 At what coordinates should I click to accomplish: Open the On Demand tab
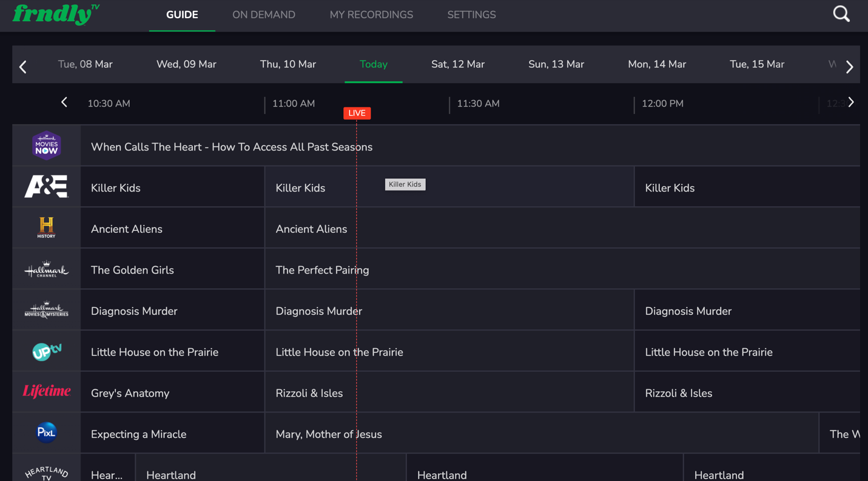[x=264, y=15]
